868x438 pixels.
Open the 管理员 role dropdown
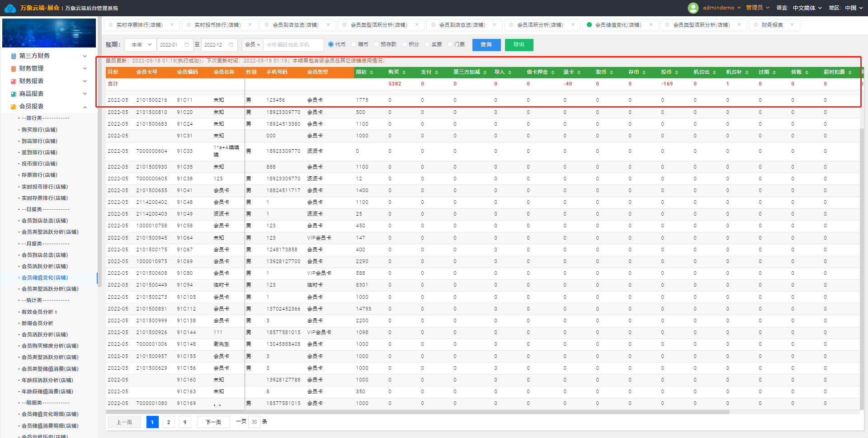pos(758,8)
